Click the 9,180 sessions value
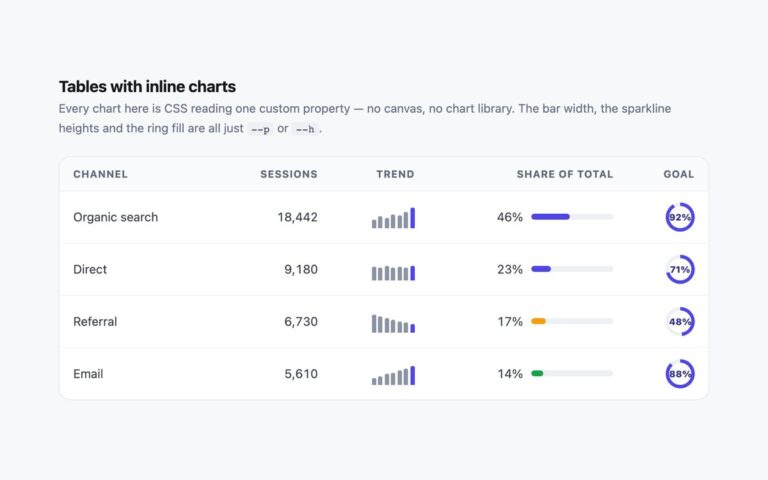 coord(301,269)
